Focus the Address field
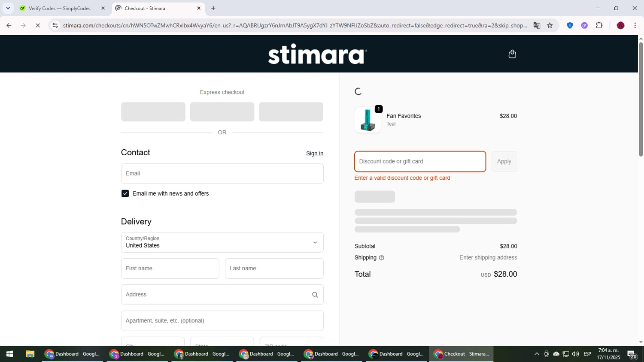Image resolution: width=644 pixels, height=362 pixels. [222, 295]
